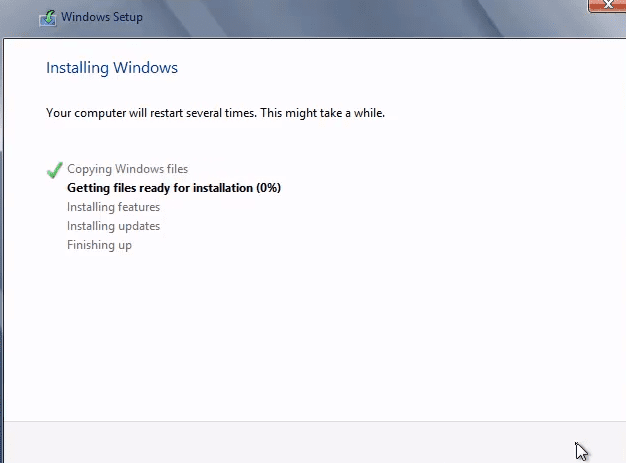The height and width of the screenshot is (463, 626).
Task: Click the gray footer bar at the dialog bottom
Action: tap(315, 442)
